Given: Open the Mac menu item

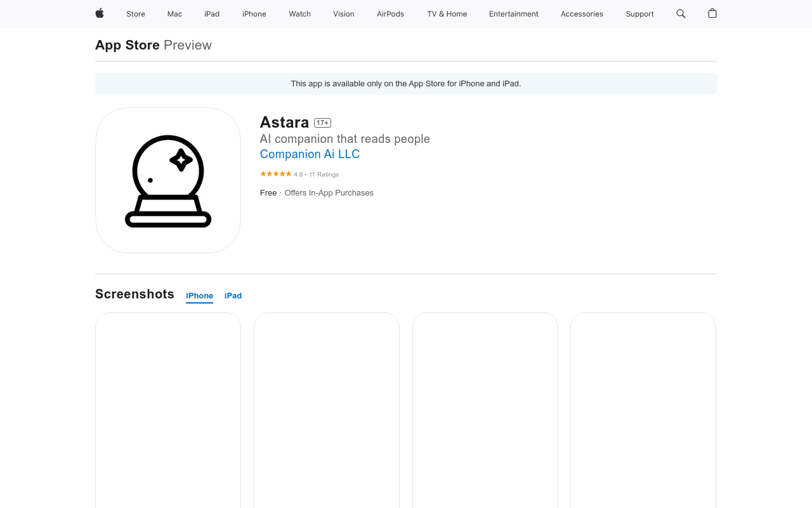Looking at the screenshot, I should tap(174, 14).
